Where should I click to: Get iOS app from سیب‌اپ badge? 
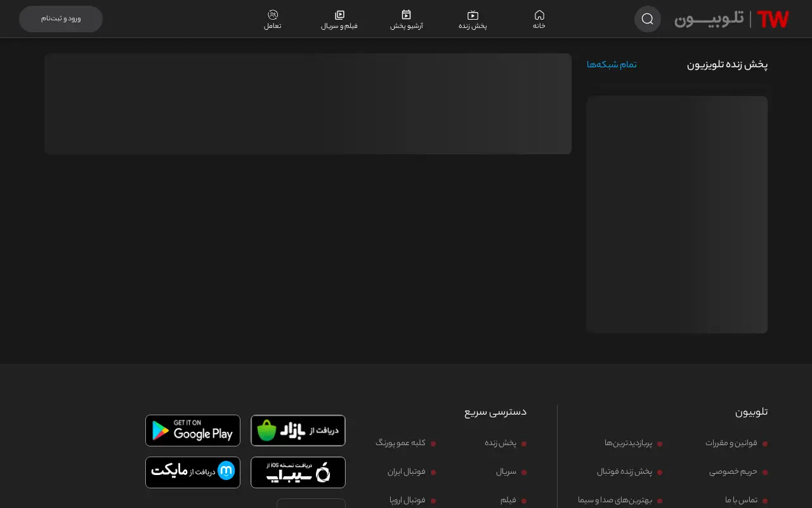click(x=298, y=472)
